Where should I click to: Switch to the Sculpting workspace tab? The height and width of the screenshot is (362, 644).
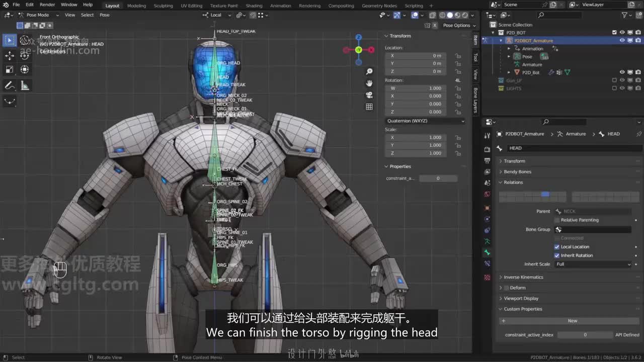pos(163,6)
